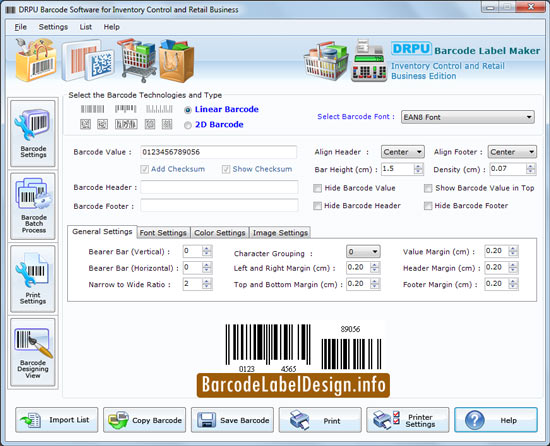Check Show Barcode Value in Top
Screen dimensions: 550x446
428,188
